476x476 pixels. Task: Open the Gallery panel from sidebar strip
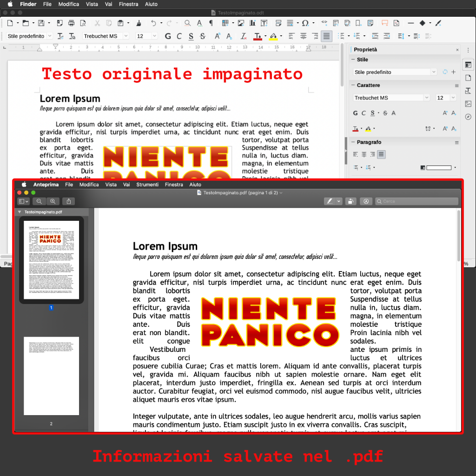[x=468, y=104]
